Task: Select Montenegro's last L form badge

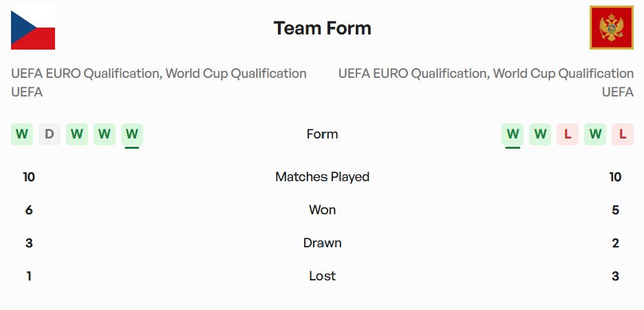Action: pos(622,134)
